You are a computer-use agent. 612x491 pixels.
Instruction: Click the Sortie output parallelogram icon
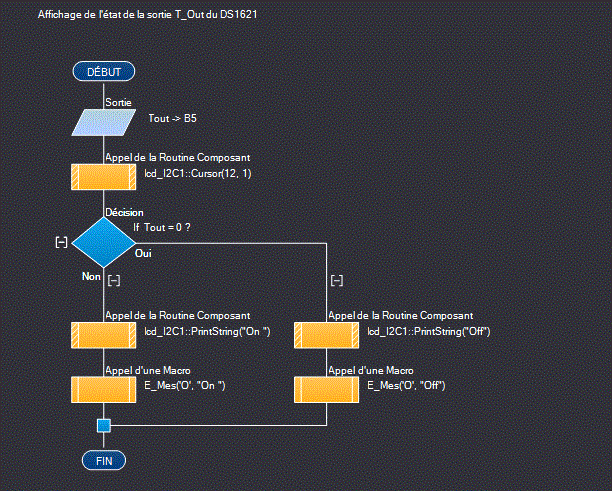pos(103,122)
